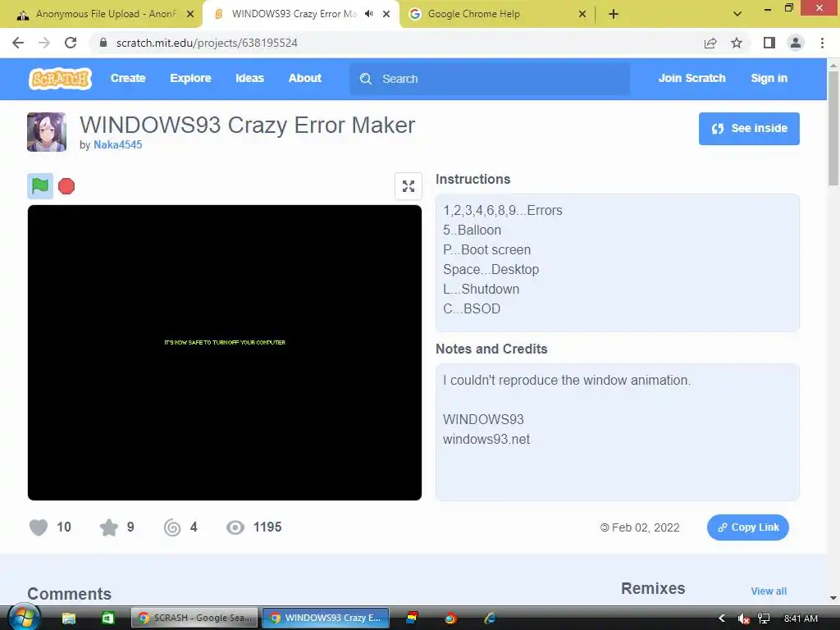Click the scrollbar down arrow
The height and width of the screenshot is (630, 840).
click(x=833, y=597)
